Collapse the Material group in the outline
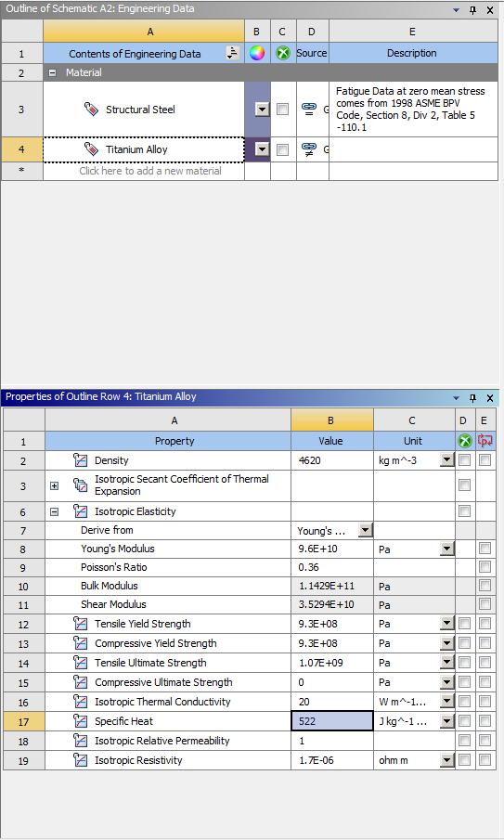 (53, 72)
